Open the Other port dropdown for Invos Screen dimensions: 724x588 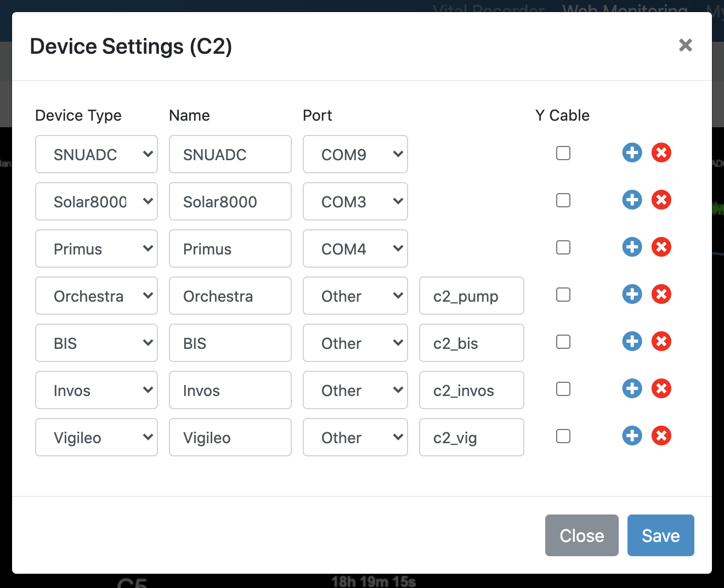coord(355,390)
